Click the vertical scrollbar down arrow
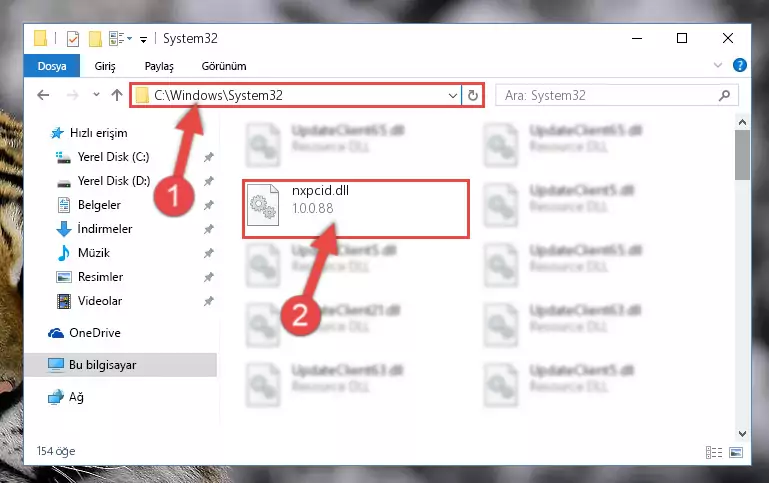Image resolution: width=769 pixels, height=483 pixels. (x=742, y=433)
